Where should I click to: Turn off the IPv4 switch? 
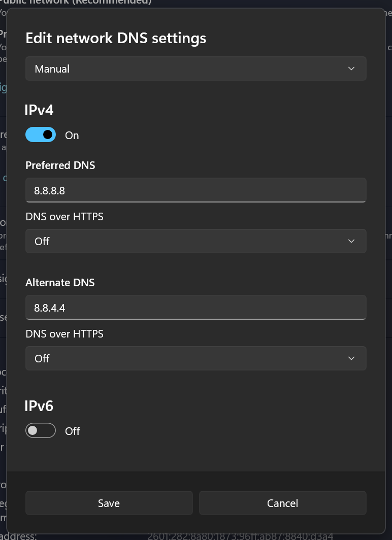click(x=41, y=134)
